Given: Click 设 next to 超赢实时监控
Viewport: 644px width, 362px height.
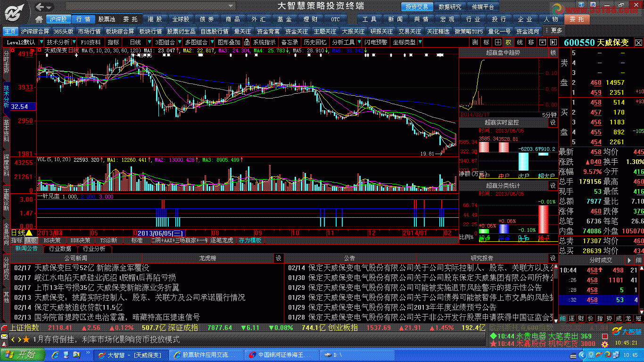Looking at the screenshot, I should (x=553, y=123).
